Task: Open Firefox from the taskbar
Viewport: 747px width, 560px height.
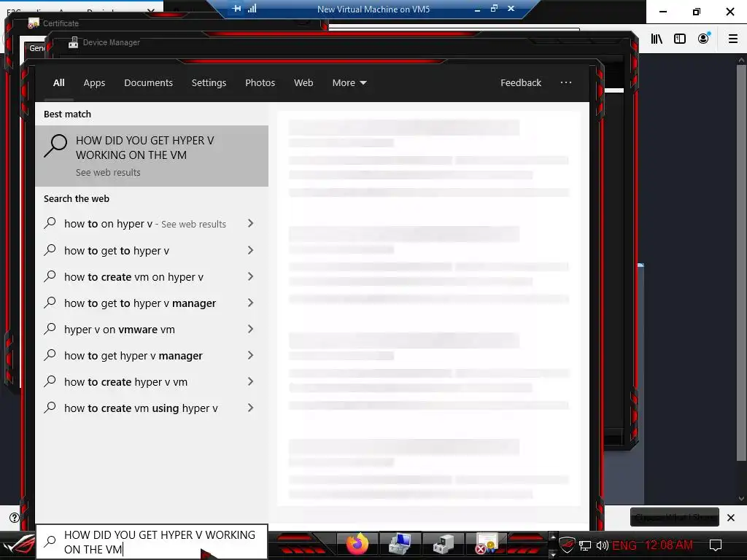Action: click(x=357, y=544)
